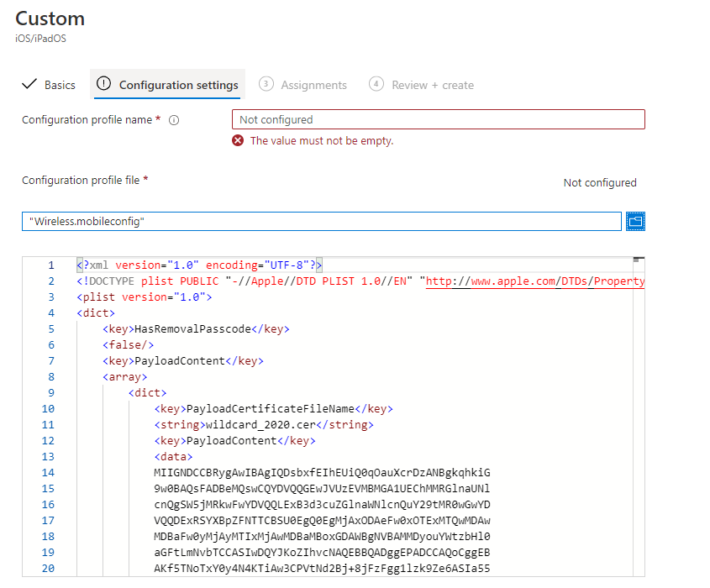Click the red error icon under the name field
710x588 pixels.
[239, 141]
